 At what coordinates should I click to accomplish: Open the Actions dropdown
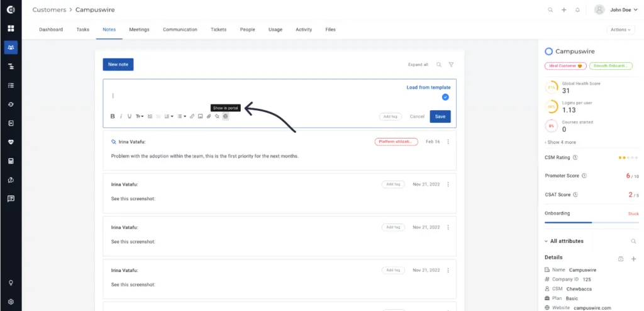click(620, 30)
